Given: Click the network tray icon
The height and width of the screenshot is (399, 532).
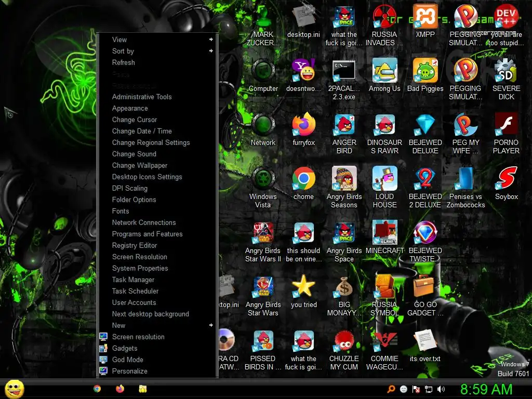Looking at the screenshot, I should [x=429, y=389].
